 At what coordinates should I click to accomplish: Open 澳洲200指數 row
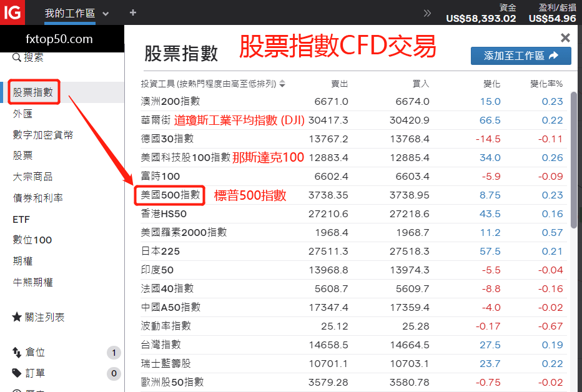tap(353, 102)
